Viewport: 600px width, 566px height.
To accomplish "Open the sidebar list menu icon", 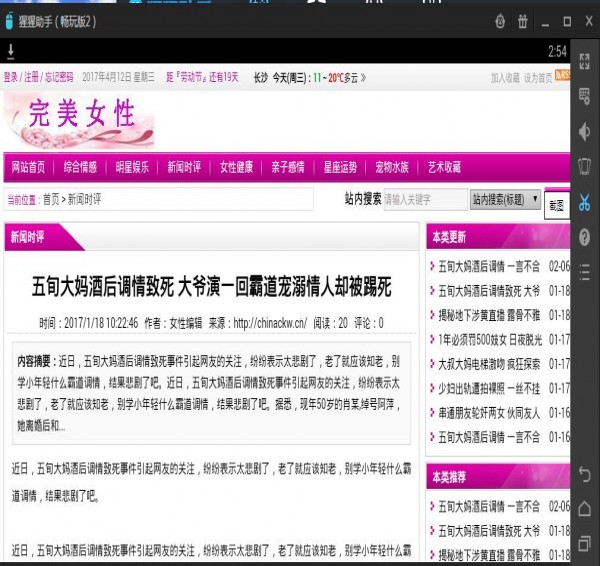I will click(584, 272).
